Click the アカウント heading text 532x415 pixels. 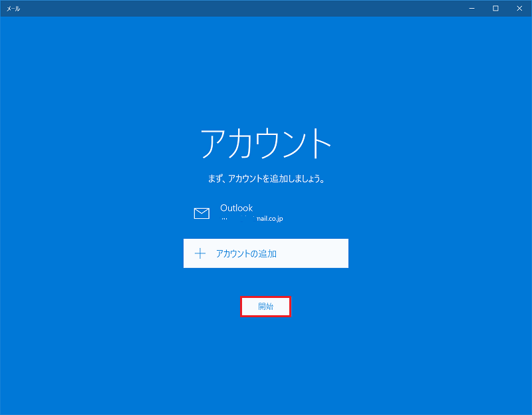click(x=265, y=143)
